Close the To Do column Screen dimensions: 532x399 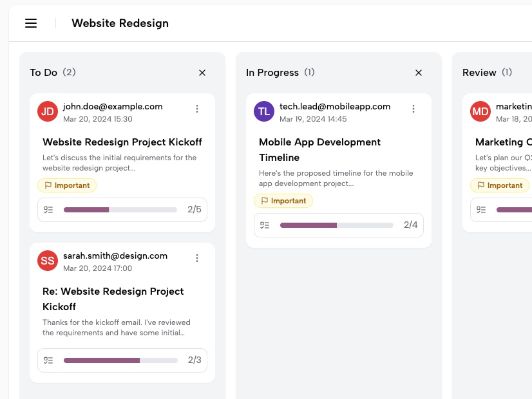point(202,73)
